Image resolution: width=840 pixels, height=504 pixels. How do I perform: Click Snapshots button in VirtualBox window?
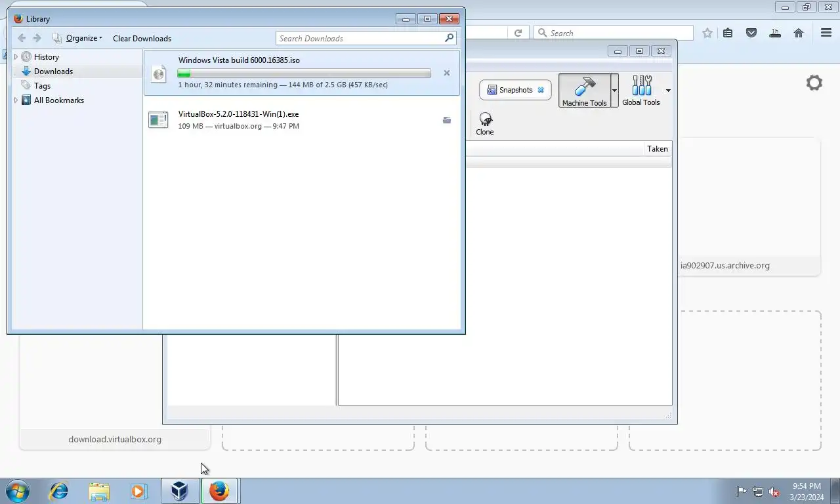tap(515, 90)
